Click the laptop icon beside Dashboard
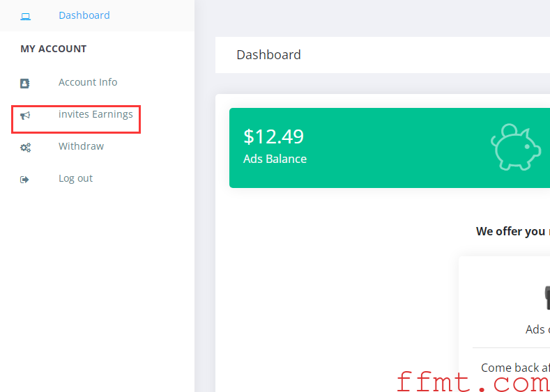The height and width of the screenshot is (392, 550). 25,17
